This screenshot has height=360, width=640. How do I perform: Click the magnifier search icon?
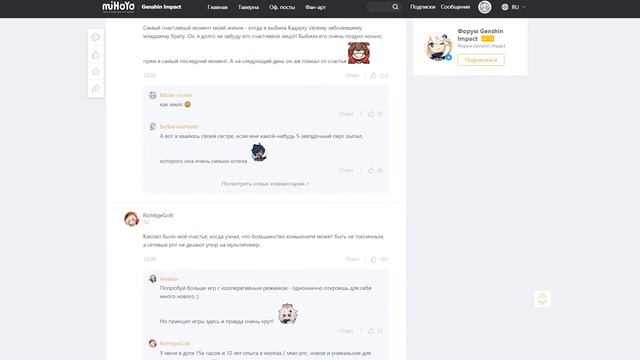[395, 7]
